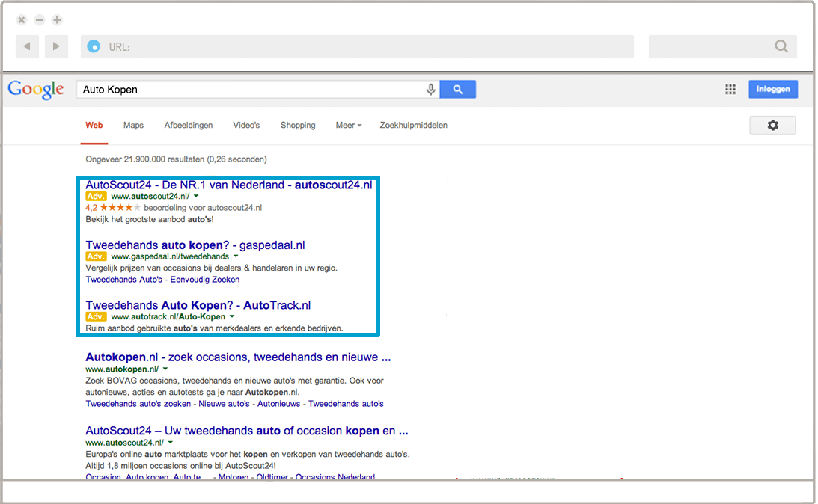The width and height of the screenshot is (818, 504).
Task: Select the Web tab
Action: (x=94, y=125)
